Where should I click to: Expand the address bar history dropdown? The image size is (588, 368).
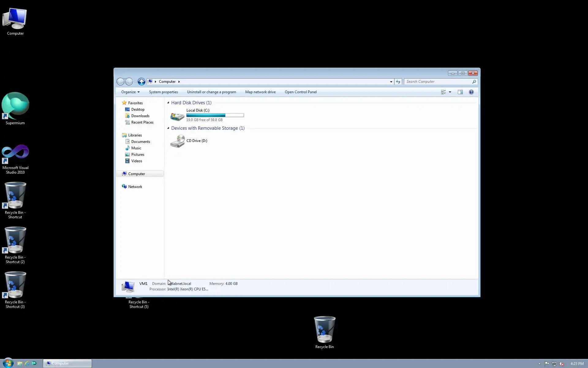click(391, 82)
